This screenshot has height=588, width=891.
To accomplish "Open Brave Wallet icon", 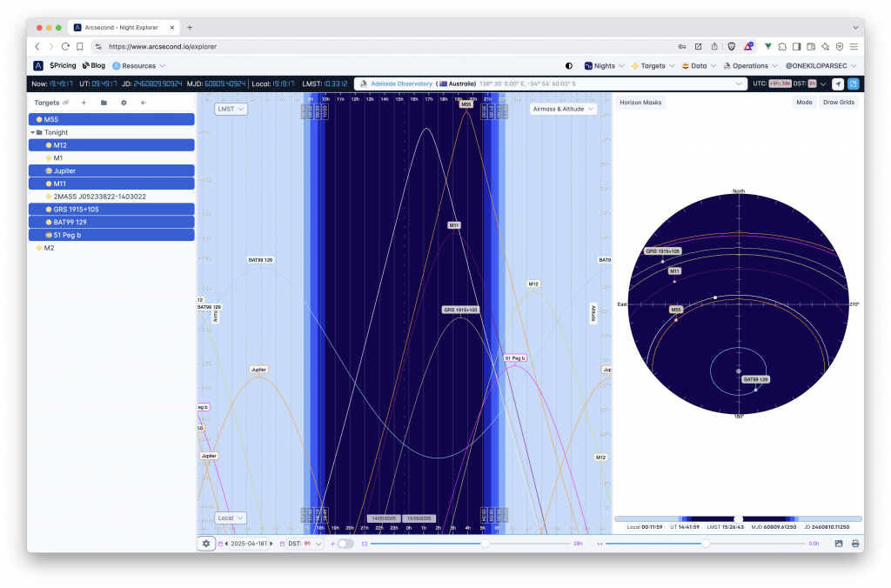I will click(811, 47).
